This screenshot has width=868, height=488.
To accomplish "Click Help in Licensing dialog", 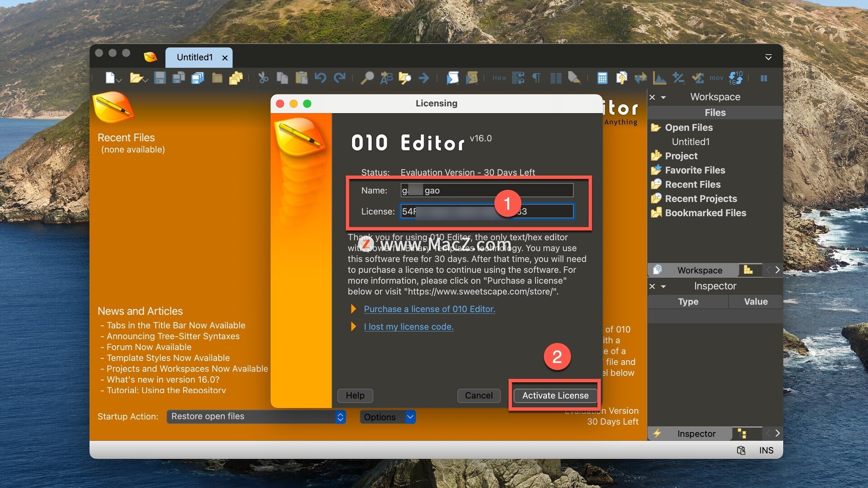I will [x=355, y=395].
